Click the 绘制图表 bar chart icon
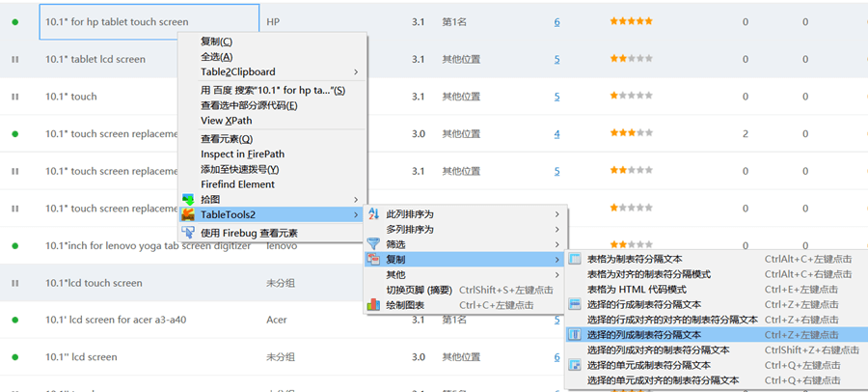868x392 pixels. click(374, 305)
